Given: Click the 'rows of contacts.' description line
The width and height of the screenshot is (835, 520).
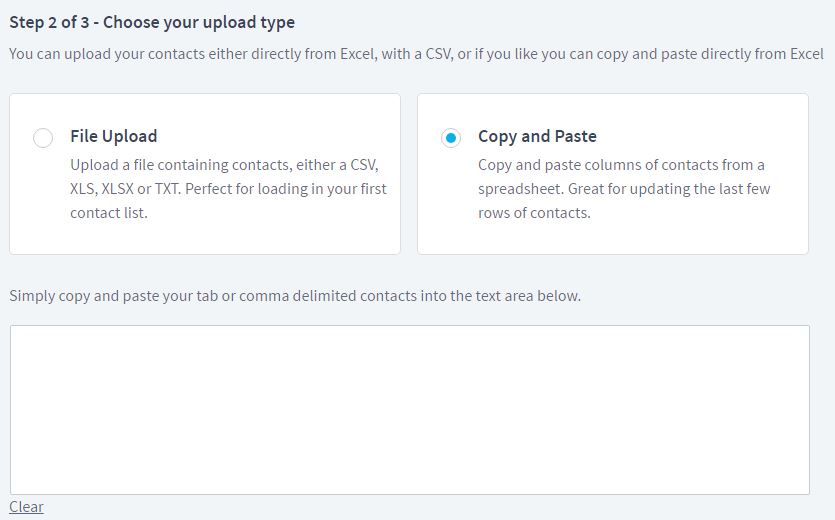Looking at the screenshot, I should tap(534, 213).
